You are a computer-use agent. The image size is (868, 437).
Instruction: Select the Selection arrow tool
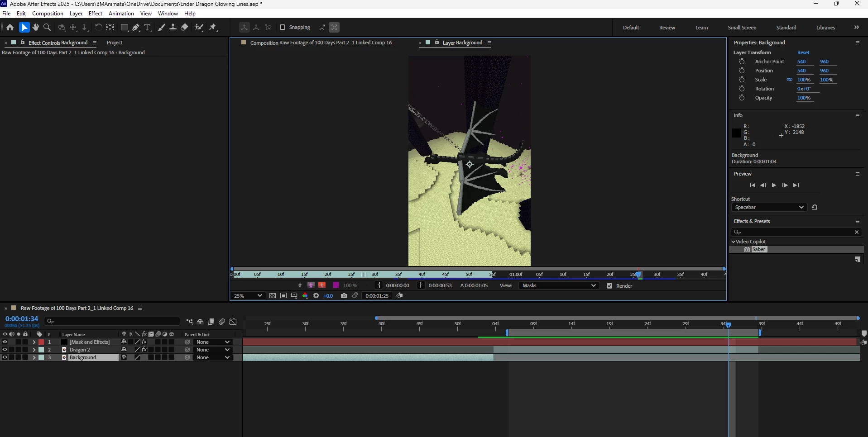click(24, 28)
